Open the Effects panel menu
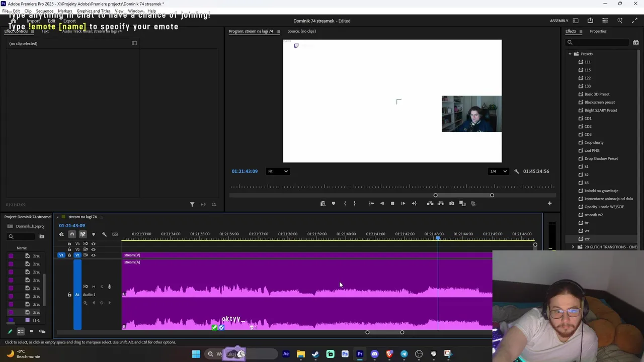The image size is (644, 362). (x=581, y=31)
